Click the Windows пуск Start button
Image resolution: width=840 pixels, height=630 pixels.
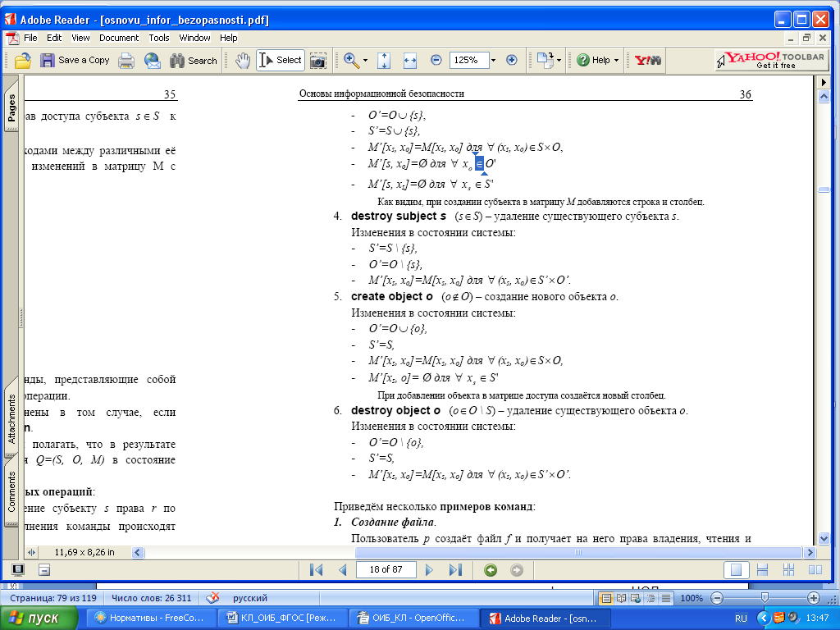(39, 619)
